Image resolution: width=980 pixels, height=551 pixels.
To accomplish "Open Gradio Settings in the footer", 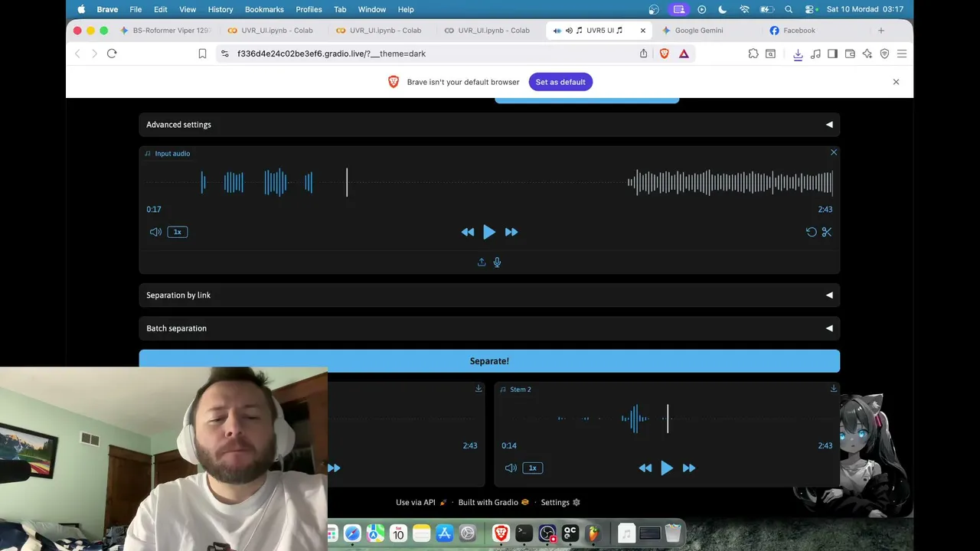I will point(560,503).
